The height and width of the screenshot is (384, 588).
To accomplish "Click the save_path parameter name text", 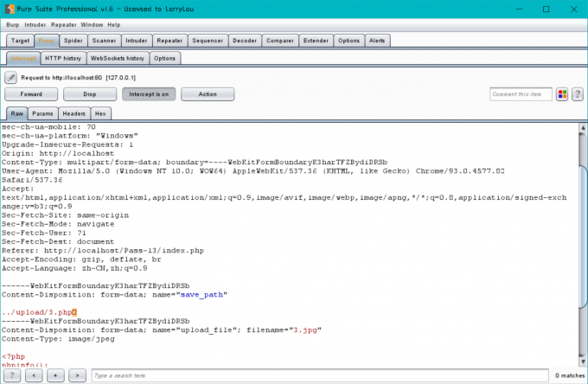I will tap(201, 295).
